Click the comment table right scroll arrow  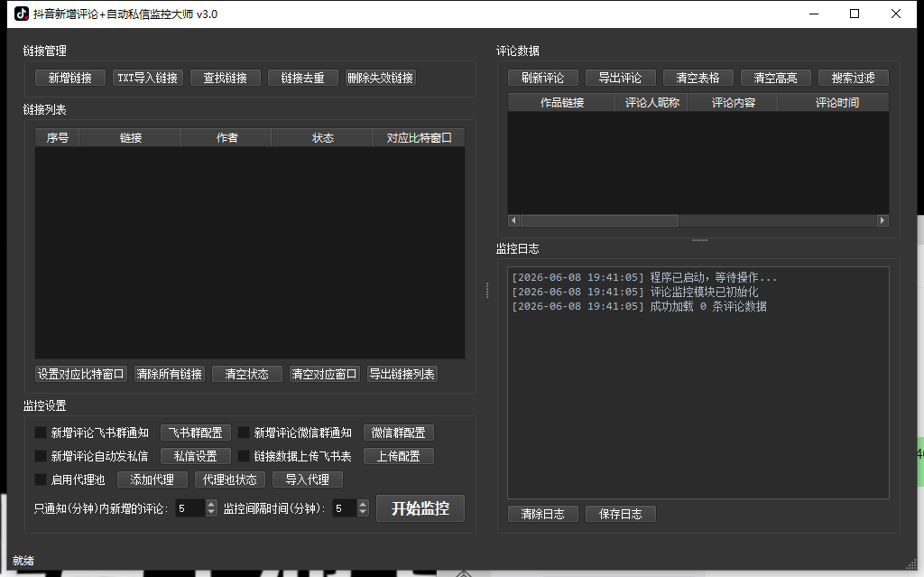click(882, 220)
